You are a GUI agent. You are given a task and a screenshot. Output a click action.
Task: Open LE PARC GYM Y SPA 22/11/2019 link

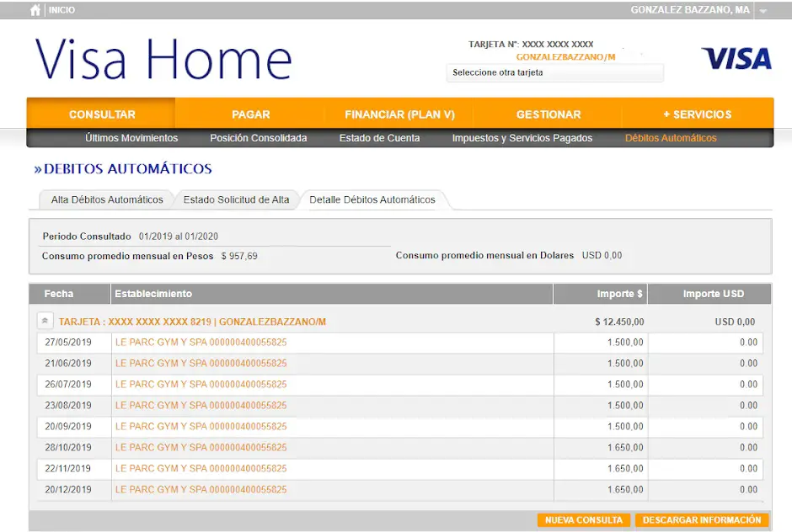click(x=201, y=468)
